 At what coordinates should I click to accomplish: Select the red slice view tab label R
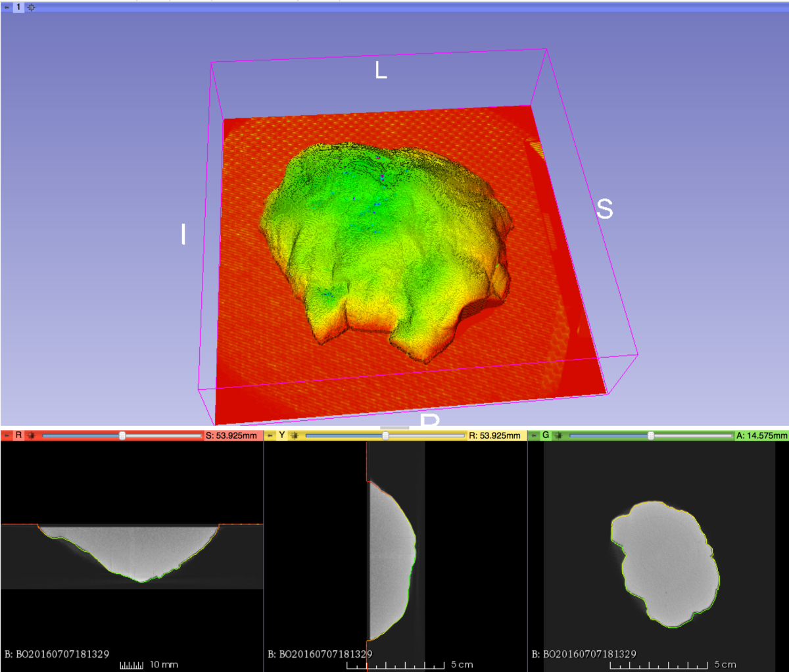(18, 435)
